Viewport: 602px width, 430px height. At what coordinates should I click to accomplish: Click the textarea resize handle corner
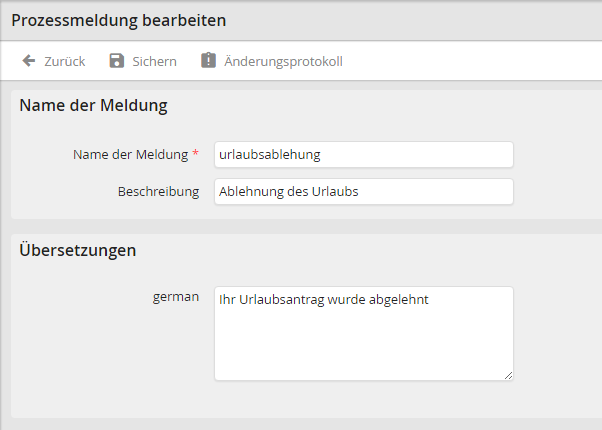point(508,375)
